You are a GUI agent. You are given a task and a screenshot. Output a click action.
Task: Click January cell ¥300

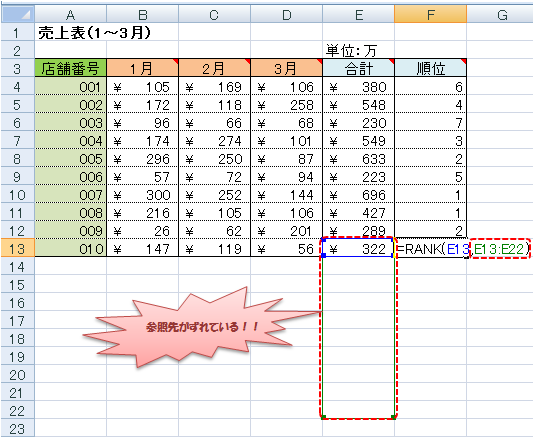tap(143, 195)
